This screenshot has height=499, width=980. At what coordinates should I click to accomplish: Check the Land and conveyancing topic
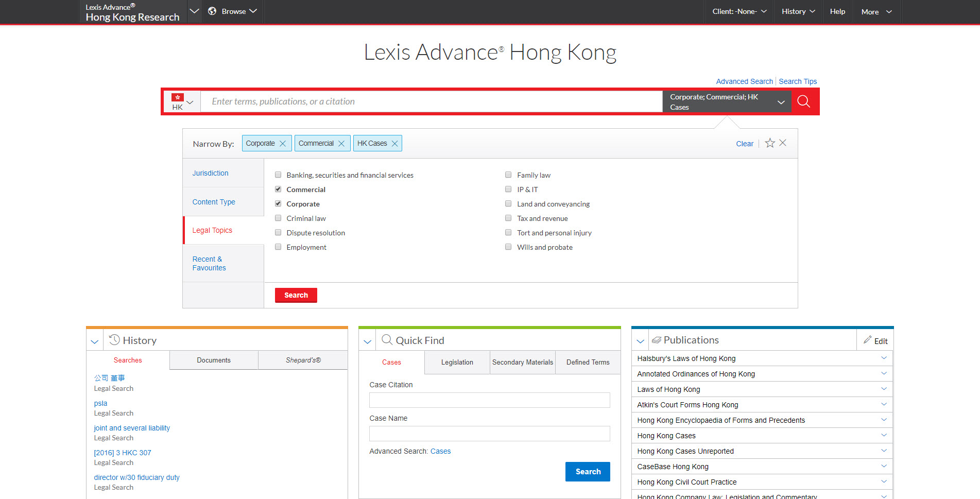click(508, 204)
